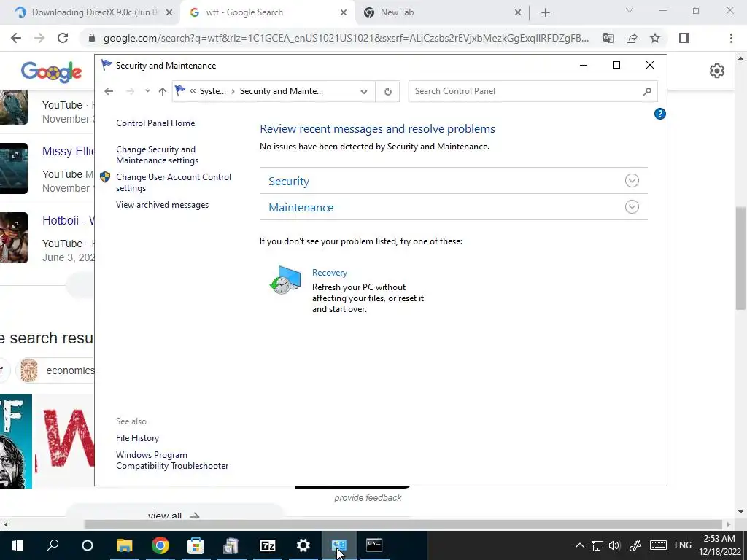
Task: Click the Syste... breadcrumb segment
Action: (x=212, y=91)
